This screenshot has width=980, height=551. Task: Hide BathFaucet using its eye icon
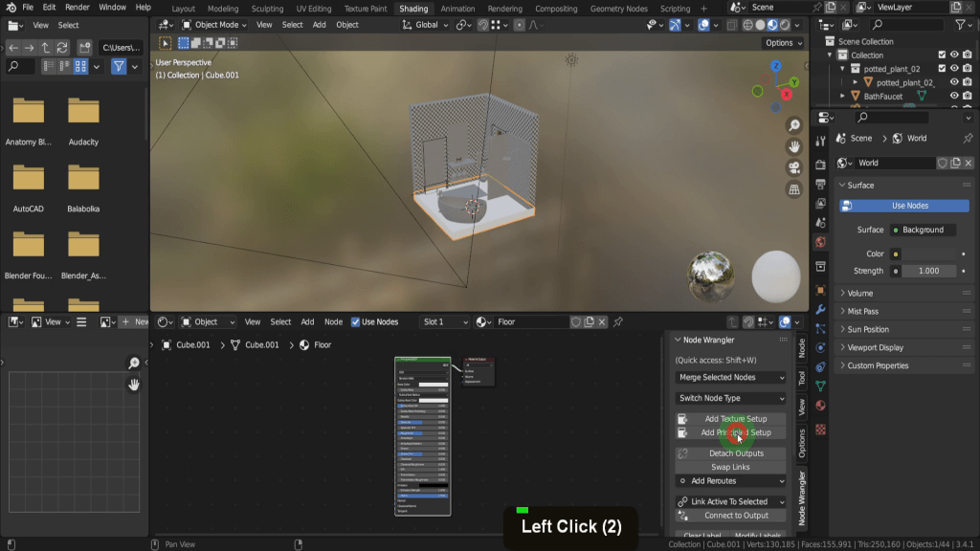click(x=954, y=96)
